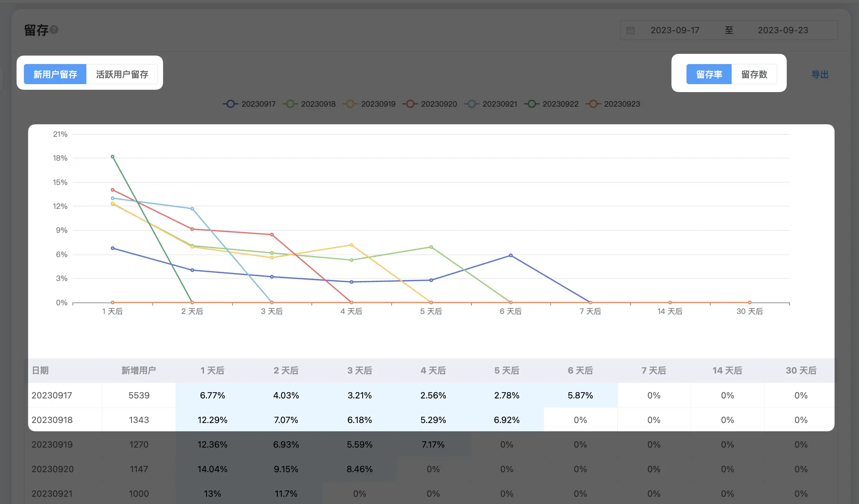The height and width of the screenshot is (504, 859).
Task: Click the 1270 new users cell
Action: coord(139,444)
